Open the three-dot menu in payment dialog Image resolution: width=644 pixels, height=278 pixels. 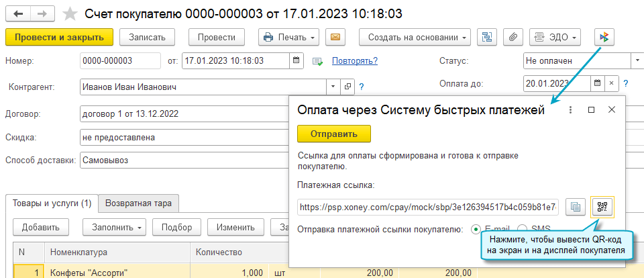[570, 110]
